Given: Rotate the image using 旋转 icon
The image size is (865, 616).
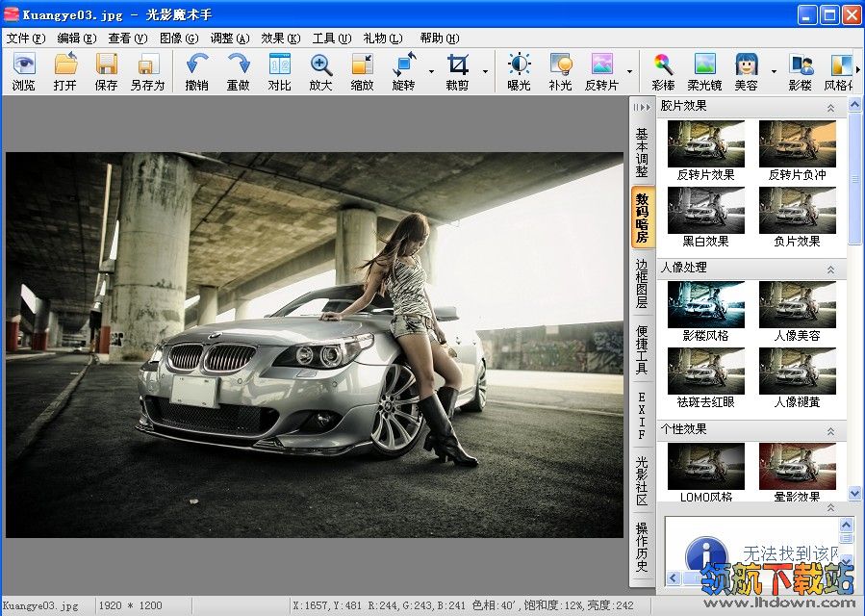Looking at the screenshot, I should tap(404, 72).
